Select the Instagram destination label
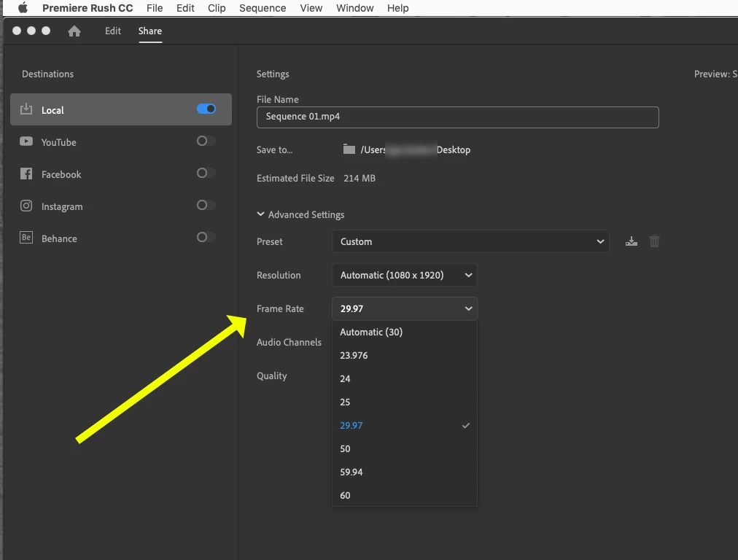Viewport: 738px width, 560px height. 62,206
